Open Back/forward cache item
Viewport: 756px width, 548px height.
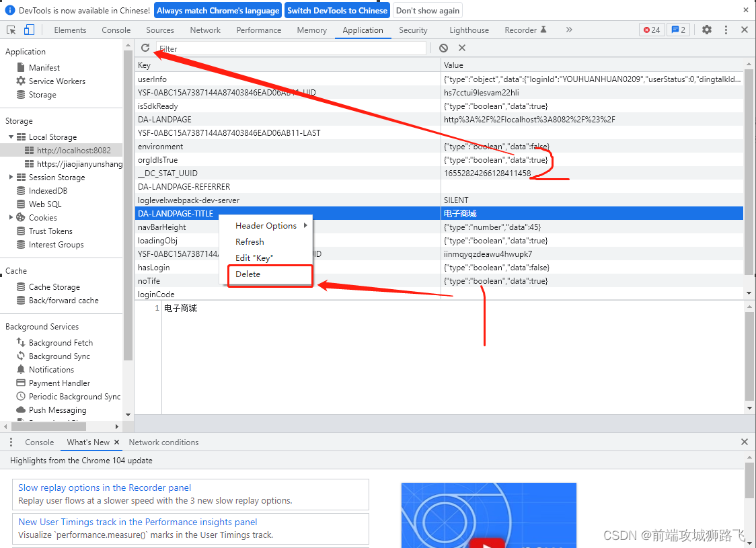tap(63, 301)
